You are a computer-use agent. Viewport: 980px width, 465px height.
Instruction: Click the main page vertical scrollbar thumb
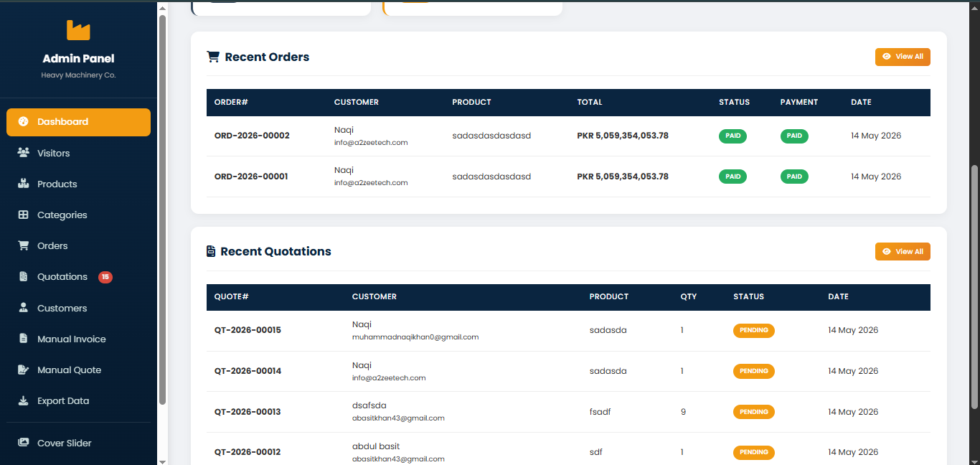click(x=974, y=287)
